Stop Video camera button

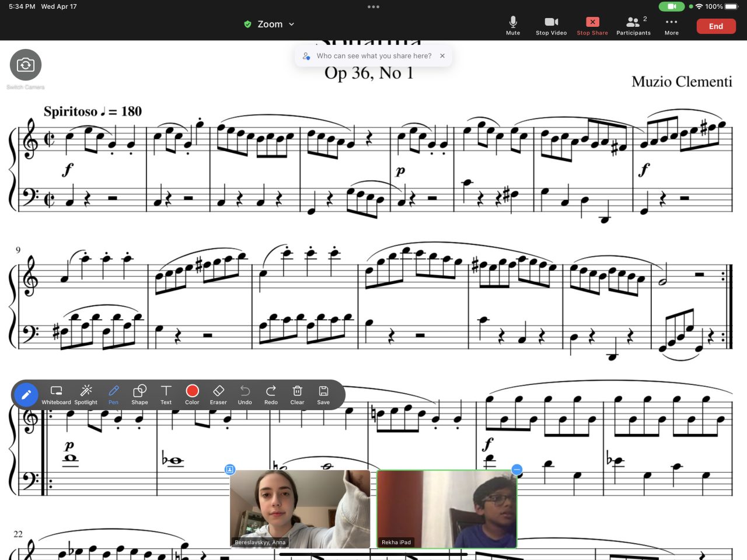pyautogui.click(x=551, y=26)
